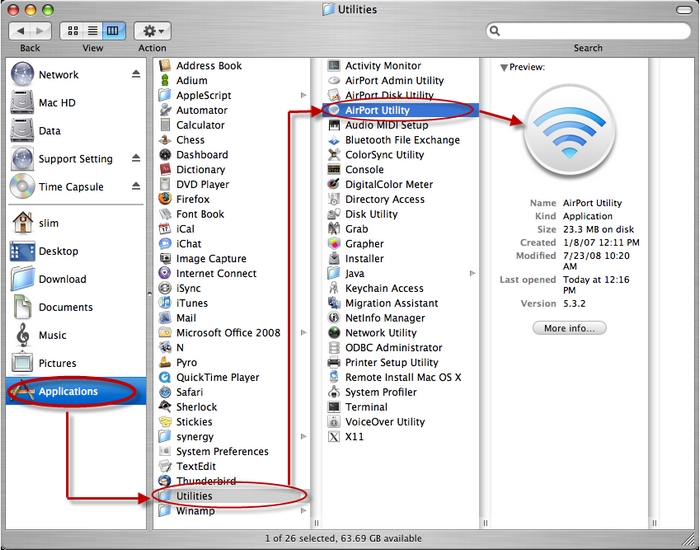Viewport: 700px width, 550px height.
Task: Click inside the Search field
Action: (588, 31)
